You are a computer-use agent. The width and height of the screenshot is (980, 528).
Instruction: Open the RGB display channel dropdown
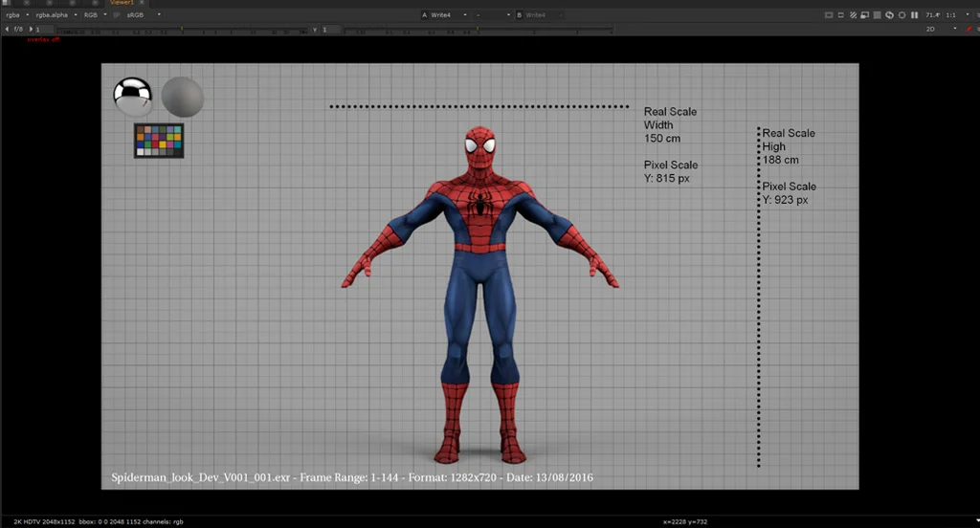coord(95,15)
